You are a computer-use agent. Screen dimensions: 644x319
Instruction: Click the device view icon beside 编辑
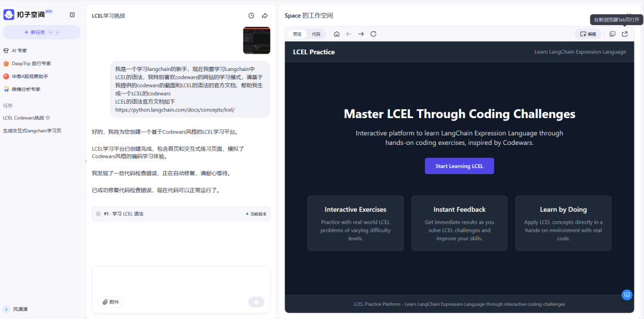click(612, 34)
